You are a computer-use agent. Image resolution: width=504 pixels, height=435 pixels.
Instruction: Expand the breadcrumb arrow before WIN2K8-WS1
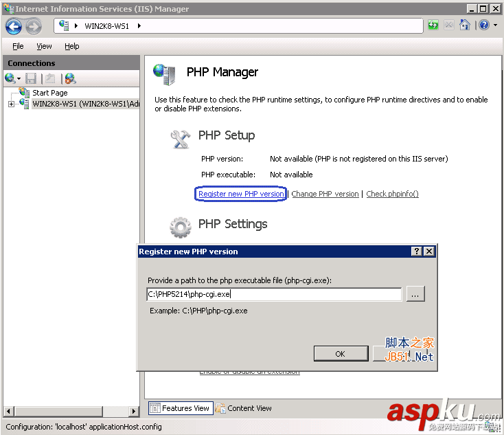pos(76,25)
